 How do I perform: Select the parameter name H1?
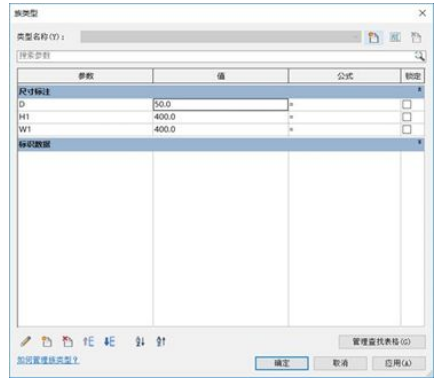(24, 117)
